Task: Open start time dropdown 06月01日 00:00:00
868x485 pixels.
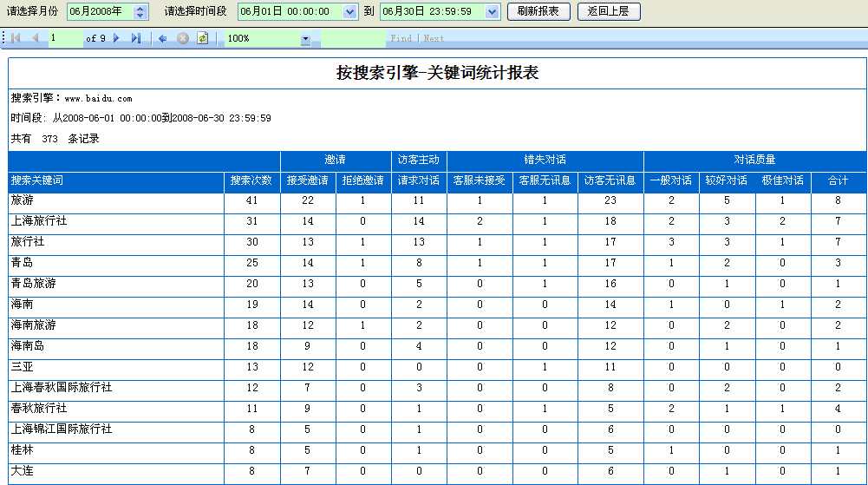Action: [349, 11]
